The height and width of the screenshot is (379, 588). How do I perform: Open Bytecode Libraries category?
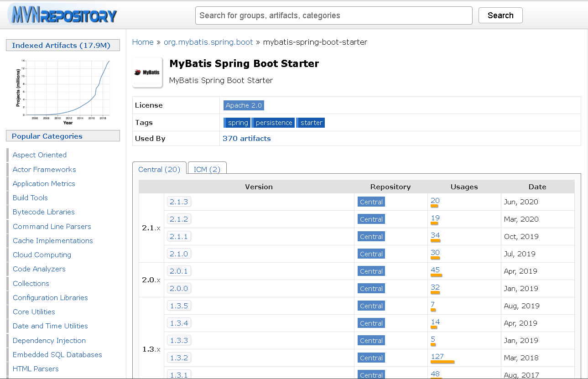(44, 212)
